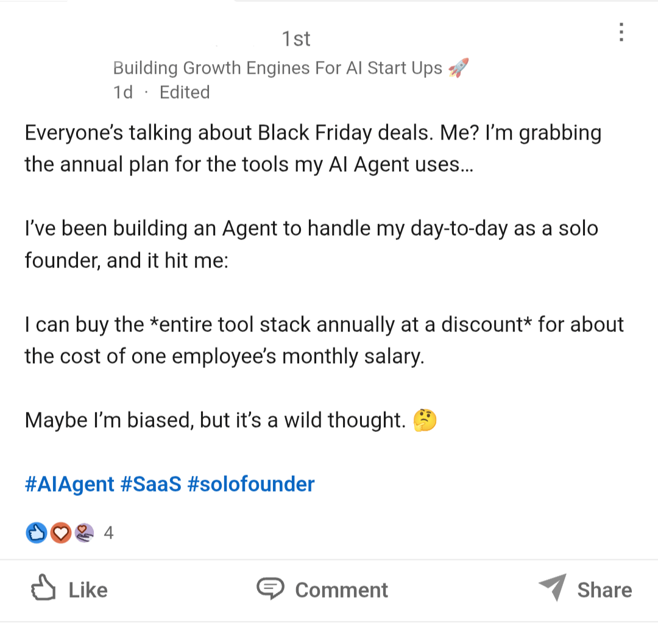Click the purple support reaction badge
This screenshot has height=644, width=658.
tap(83, 534)
